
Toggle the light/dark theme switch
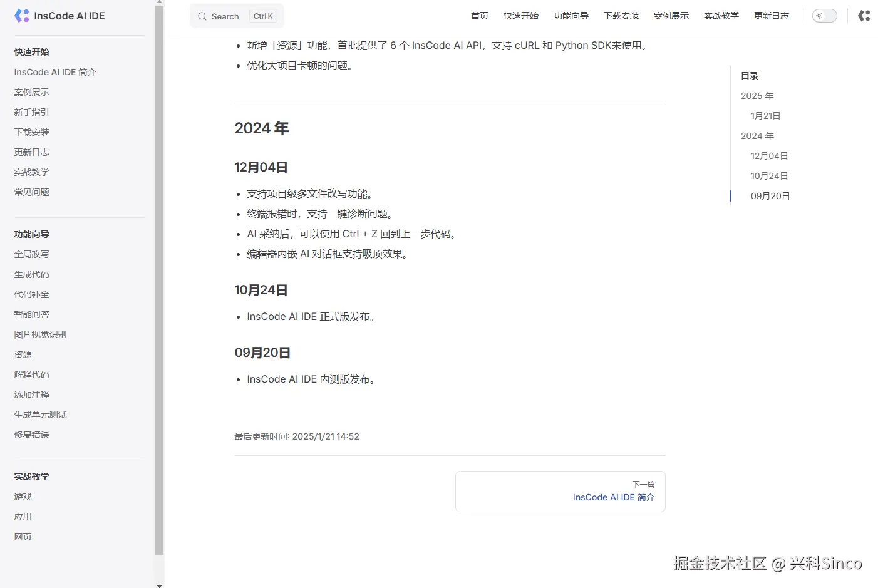[x=824, y=16]
